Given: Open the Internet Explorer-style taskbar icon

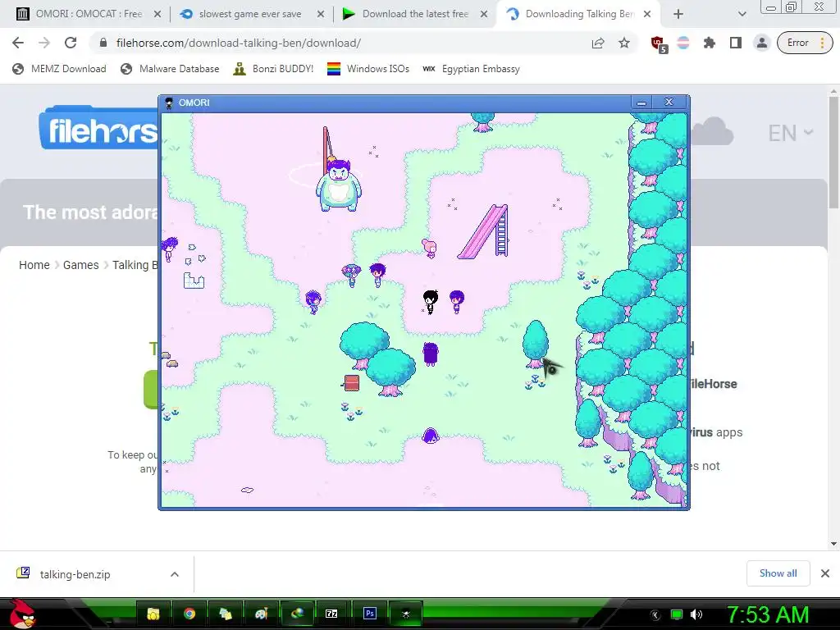Looking at the screenshot, I should [x=297, y=614].
